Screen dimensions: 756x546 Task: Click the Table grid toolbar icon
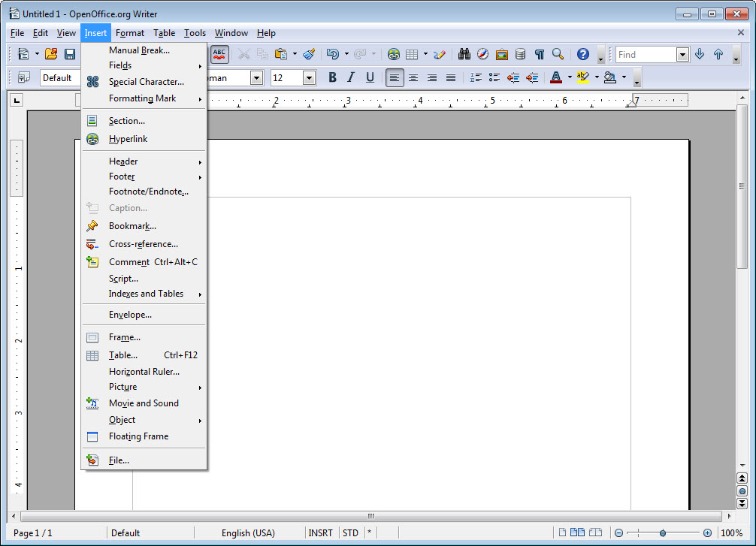[x=412, y=54]
